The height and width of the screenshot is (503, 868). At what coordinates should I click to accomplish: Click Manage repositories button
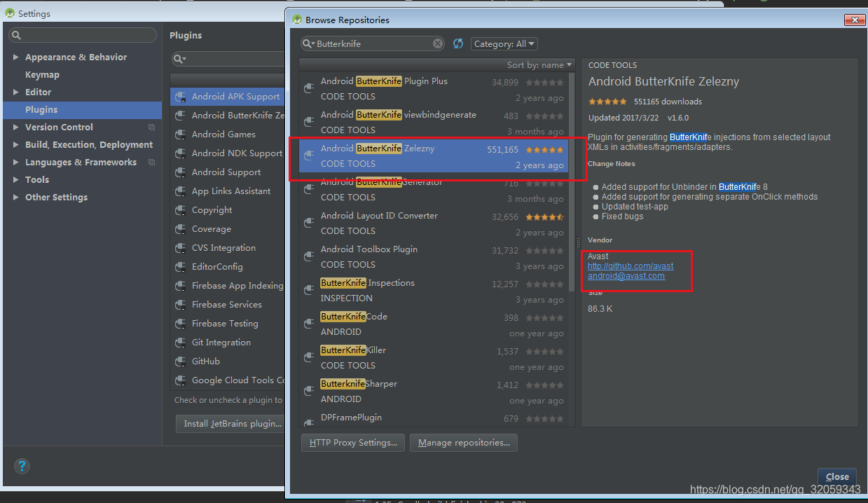click(464, 443)
